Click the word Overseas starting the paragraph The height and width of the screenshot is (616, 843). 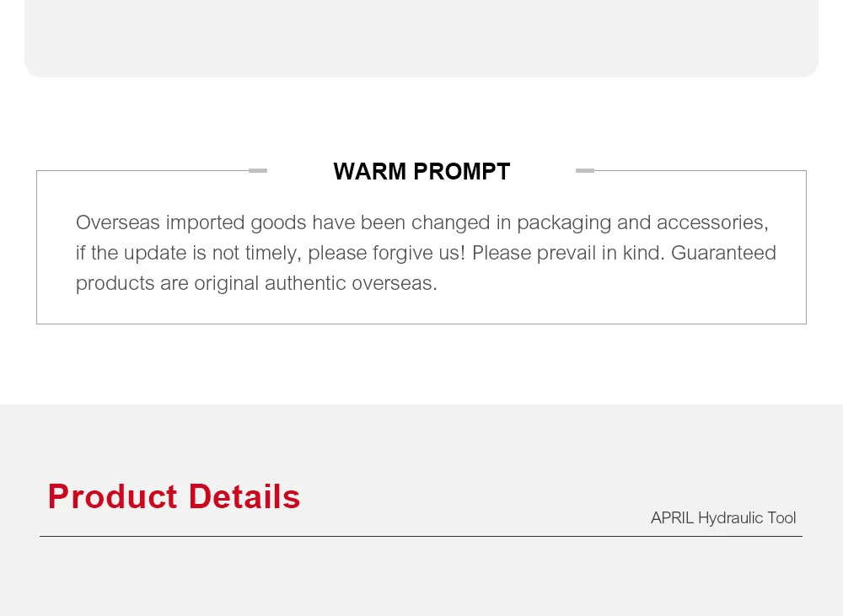117,222
